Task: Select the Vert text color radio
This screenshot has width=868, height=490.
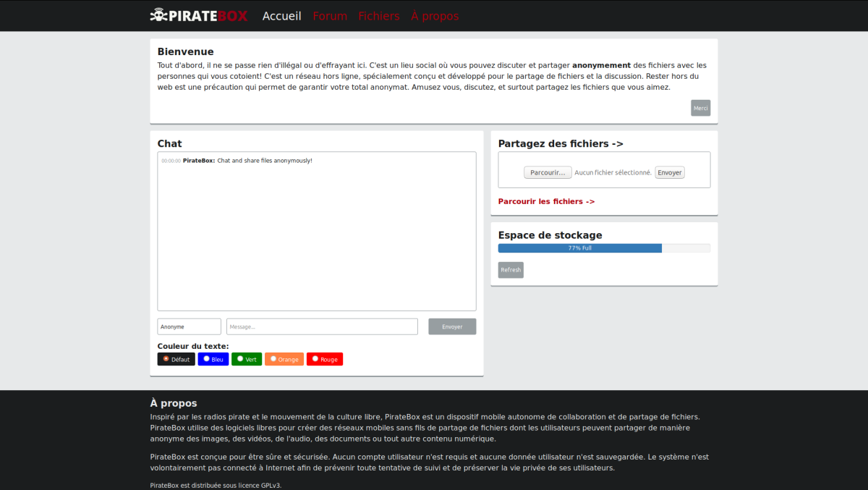Action: [240, 358]
